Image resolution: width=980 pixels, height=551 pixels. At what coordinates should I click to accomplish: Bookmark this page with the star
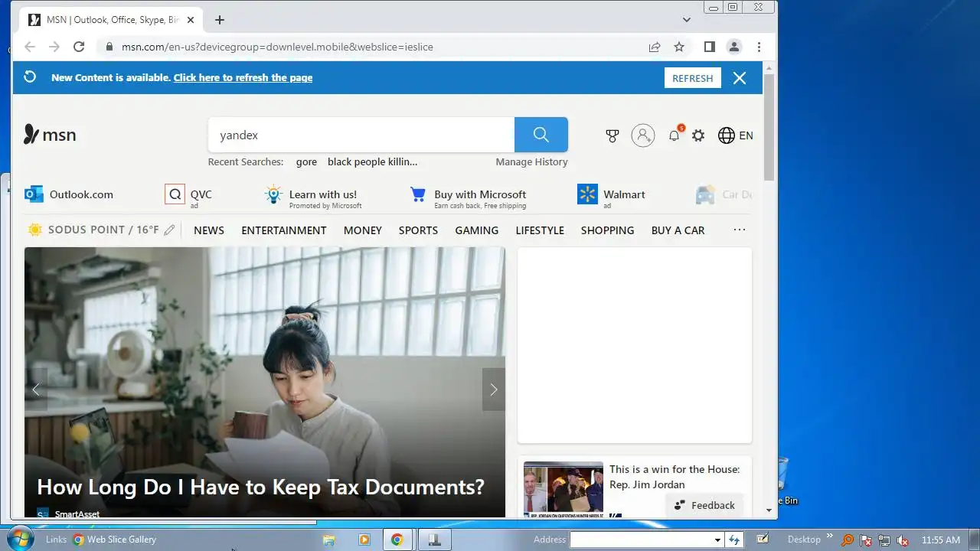[679, 47]
